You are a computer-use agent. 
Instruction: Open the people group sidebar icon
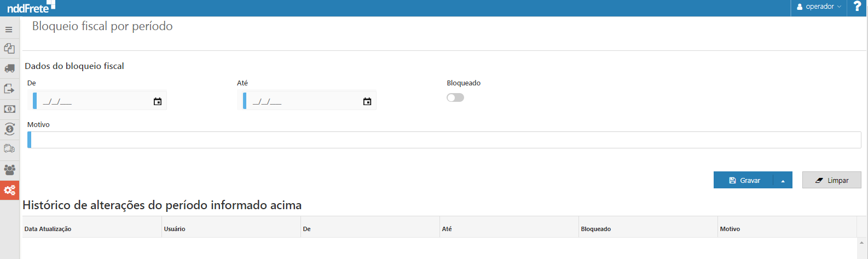point(9,170)
